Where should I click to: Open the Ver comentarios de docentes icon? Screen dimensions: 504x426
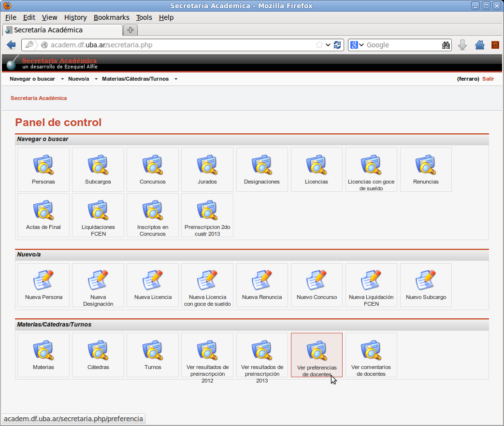pyautogui.click(x=371, y=350)
